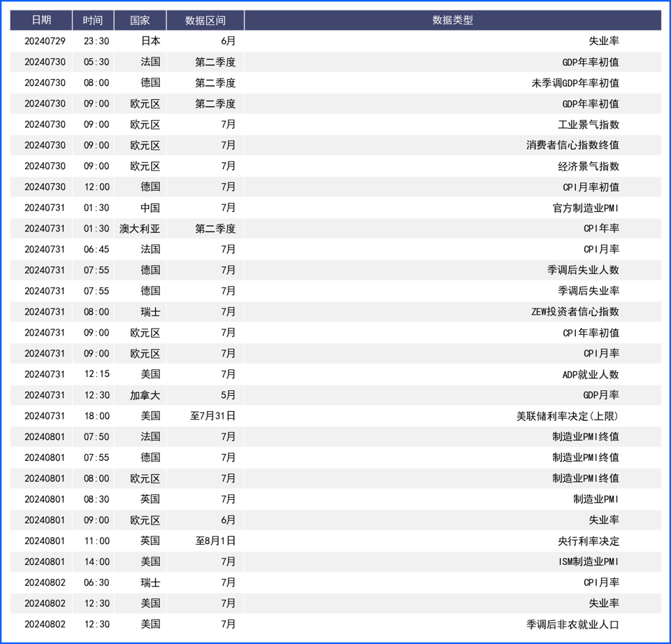The height and width of the screenshot is (644, 671).
Task: Select the 消费者信心指数终值 entry
Action: (572, 145)
